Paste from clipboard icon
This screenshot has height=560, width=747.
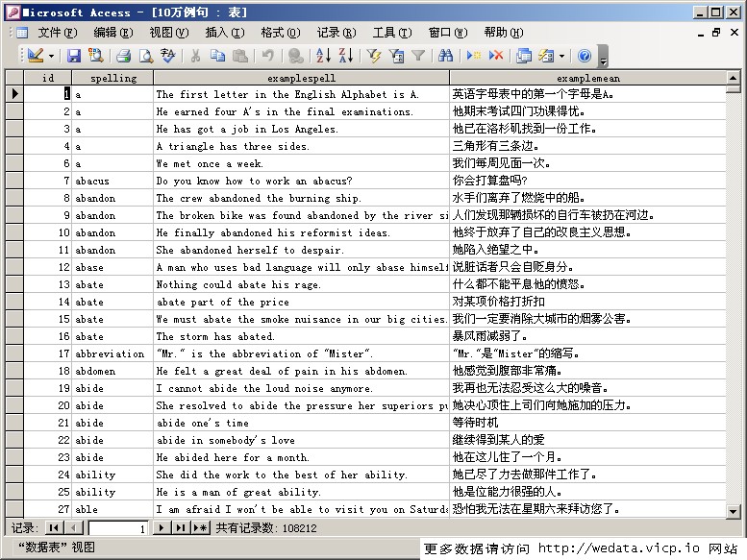pyautogui.click(x=240, y=56)
